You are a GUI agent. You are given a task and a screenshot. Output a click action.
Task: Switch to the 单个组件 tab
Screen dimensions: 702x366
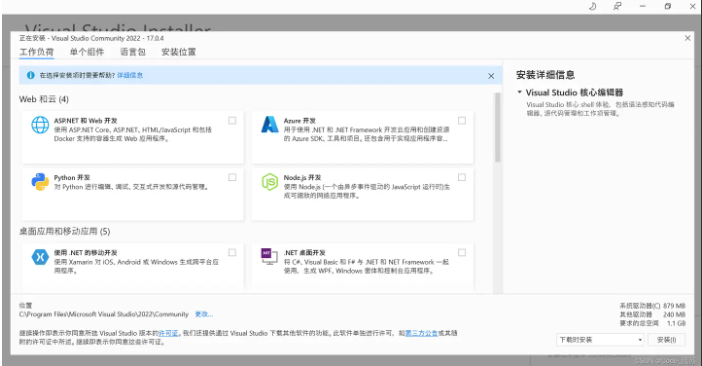click(x=86, y=52)
